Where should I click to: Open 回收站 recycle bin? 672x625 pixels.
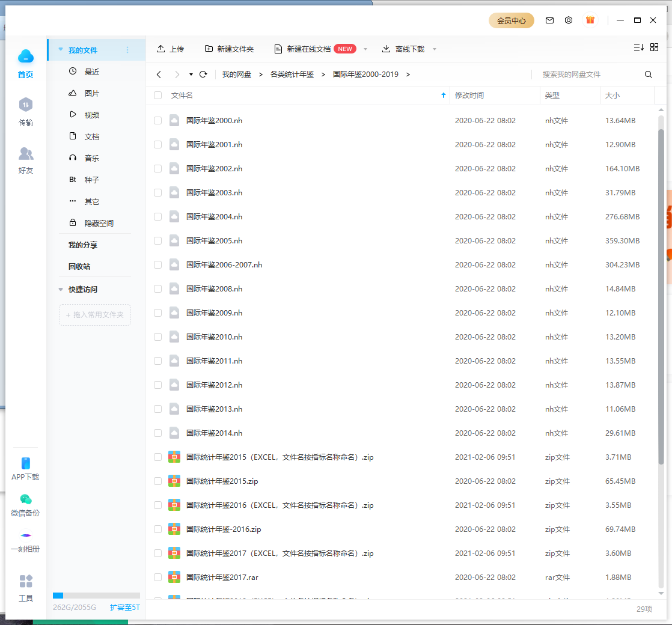pos(79,266)
